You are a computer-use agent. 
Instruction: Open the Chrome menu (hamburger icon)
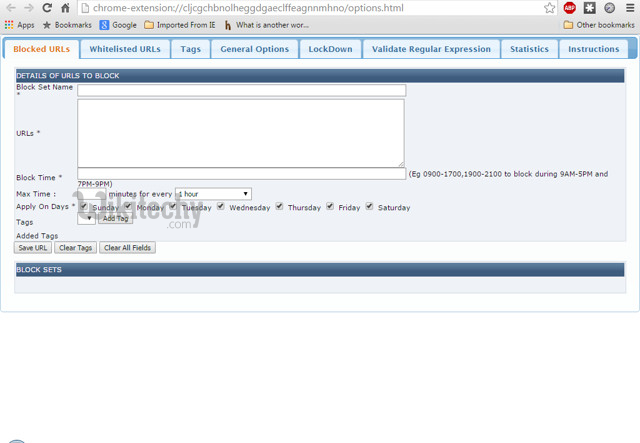point(629,8)
